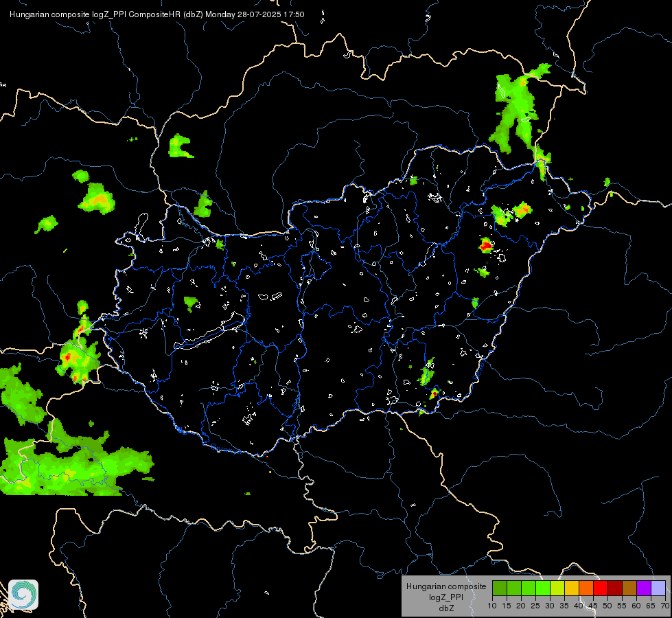
Task: Click the 25–30 dBZ bright green swatch
Action: pyautogui.click(x=543, y=588)
